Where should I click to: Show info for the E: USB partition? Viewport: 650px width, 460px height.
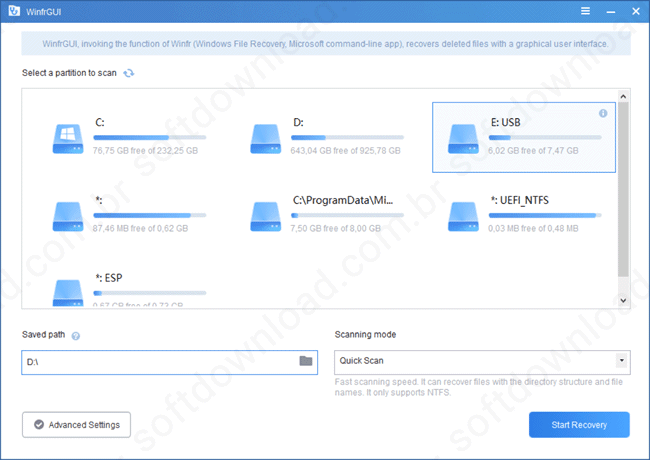(603, 113)
